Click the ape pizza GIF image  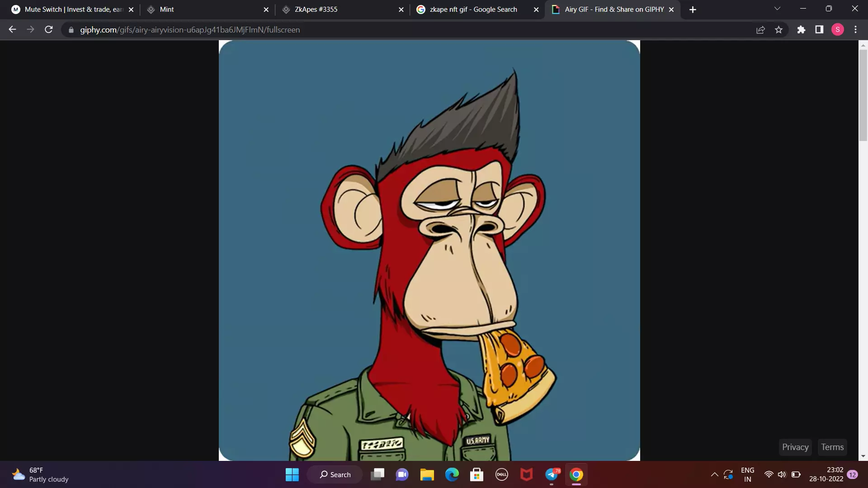pyautogui.click(x=429, y=250)
